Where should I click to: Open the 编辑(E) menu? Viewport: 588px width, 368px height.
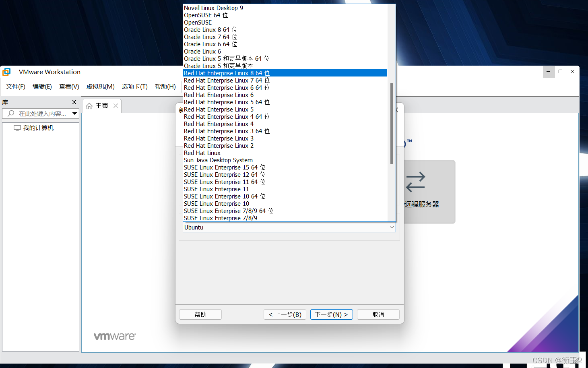click(x=42, y=87)
